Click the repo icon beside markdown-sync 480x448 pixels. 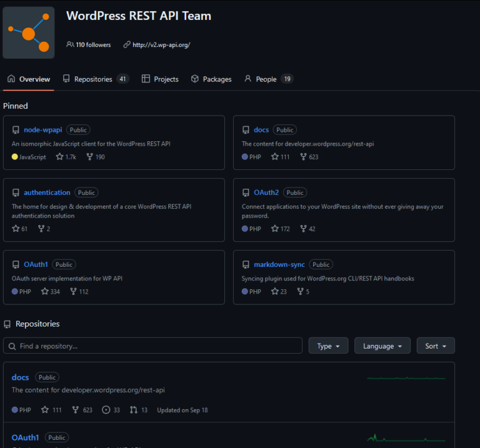coord(246,265)
